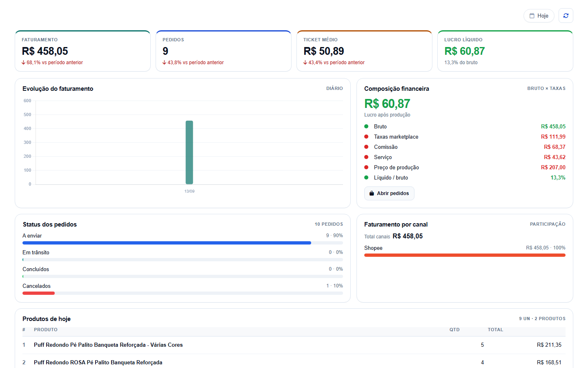
Task: Click the DIÁRIO label on the chart
Action: (334, 88)
